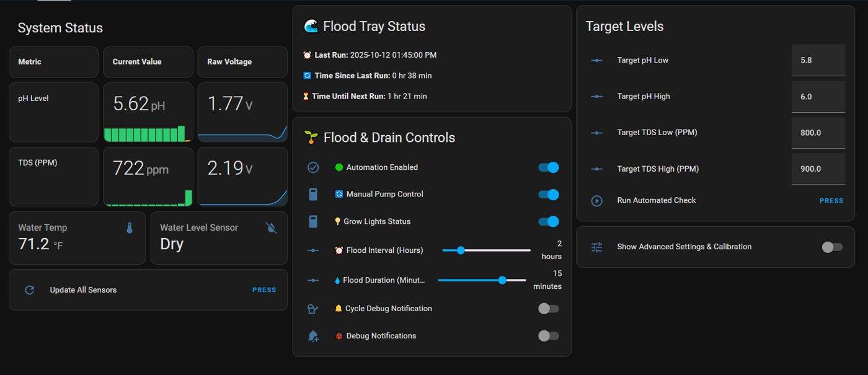This screenshot has width=868, height=375.
Task: Click the Time Since Last Run text
Action: 373,76
